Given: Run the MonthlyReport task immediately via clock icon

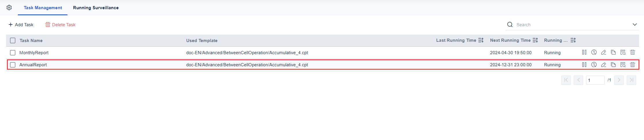Looking at the screenshot, I should click(x=594, y=52).
